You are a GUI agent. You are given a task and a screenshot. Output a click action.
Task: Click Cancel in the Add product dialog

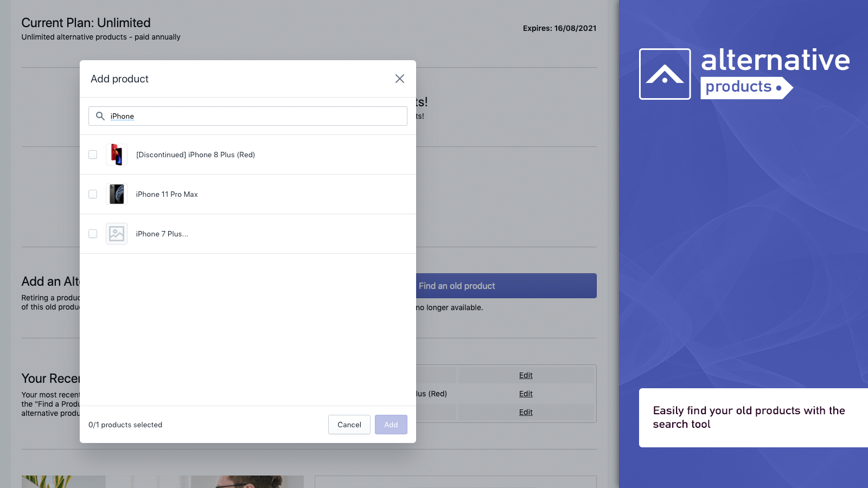(x=349, y=425)
